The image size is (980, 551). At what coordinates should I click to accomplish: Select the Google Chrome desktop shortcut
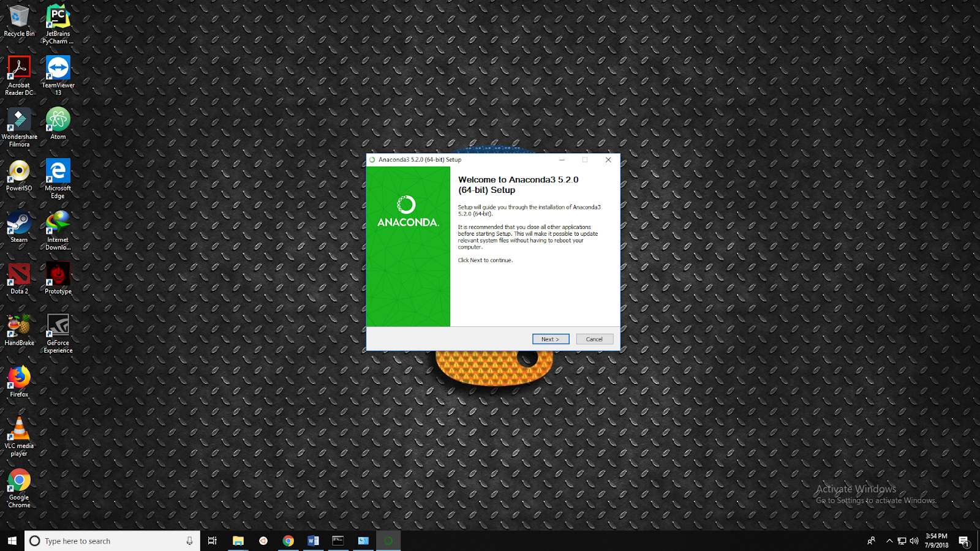click(x=19, y=487)
